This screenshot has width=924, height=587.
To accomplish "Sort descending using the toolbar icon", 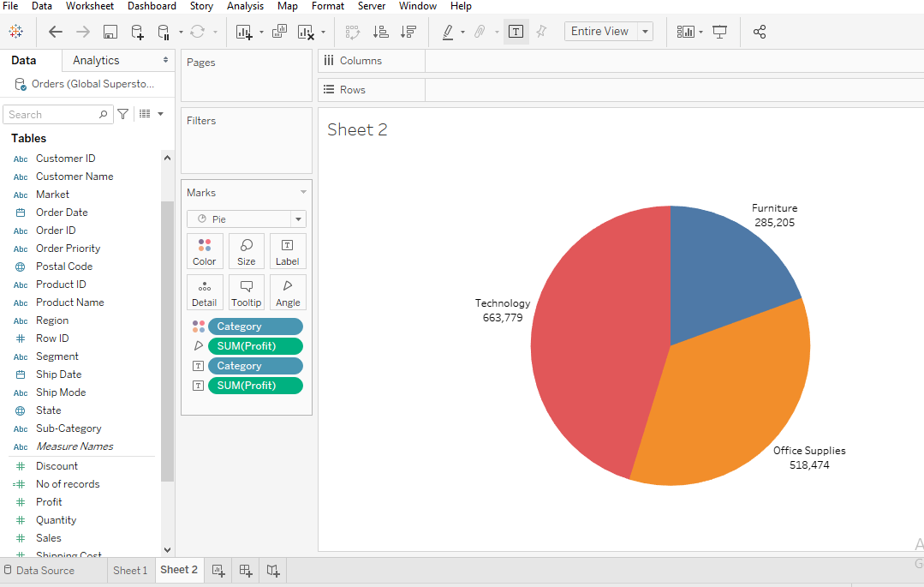I will click(408, 32).
